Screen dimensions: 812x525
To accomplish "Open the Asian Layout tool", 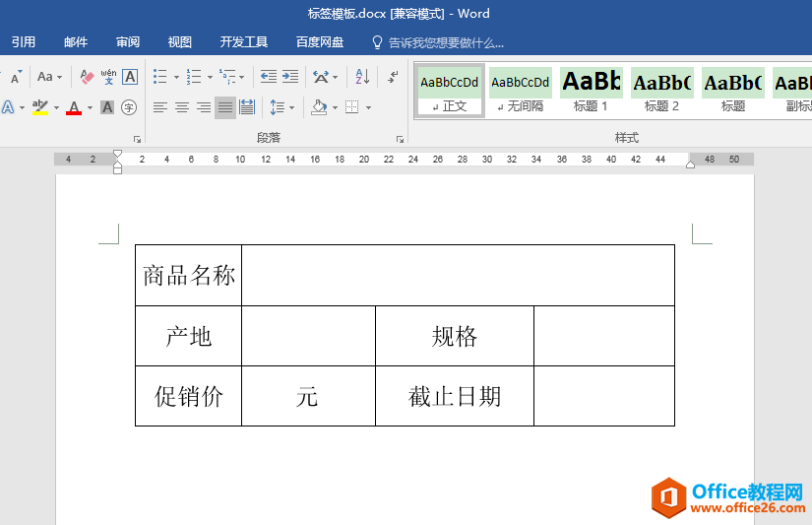I will click(321, 77).
